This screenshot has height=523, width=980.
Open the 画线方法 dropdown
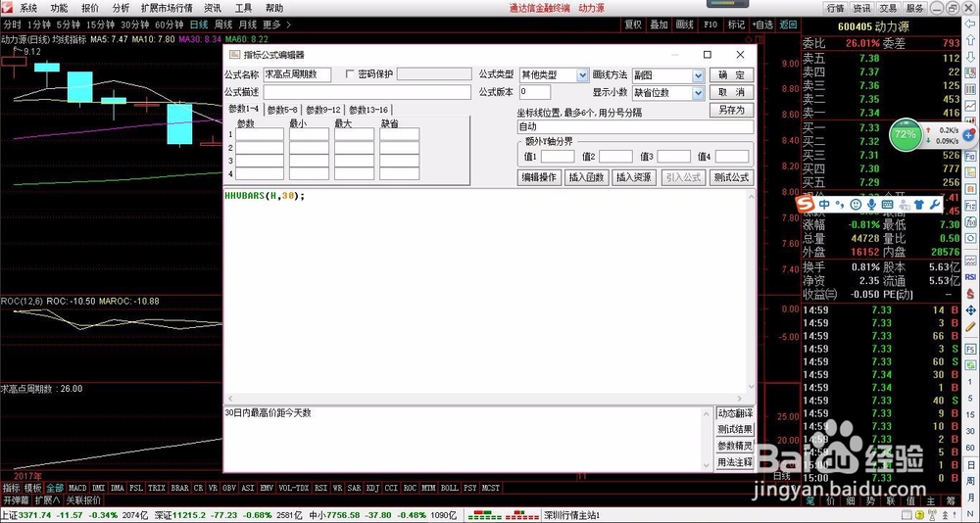[x=698, y=75]
